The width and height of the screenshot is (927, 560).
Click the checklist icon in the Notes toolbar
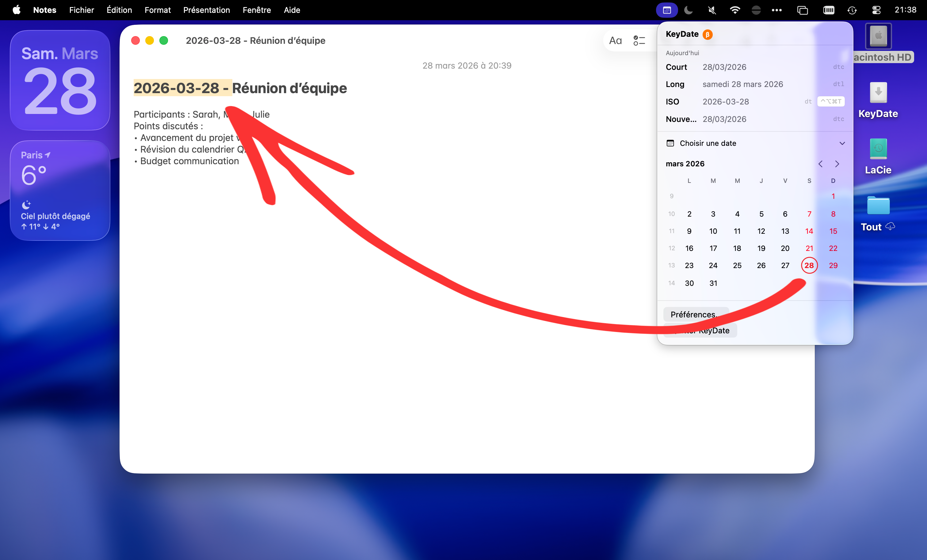(x=639, y=40)
